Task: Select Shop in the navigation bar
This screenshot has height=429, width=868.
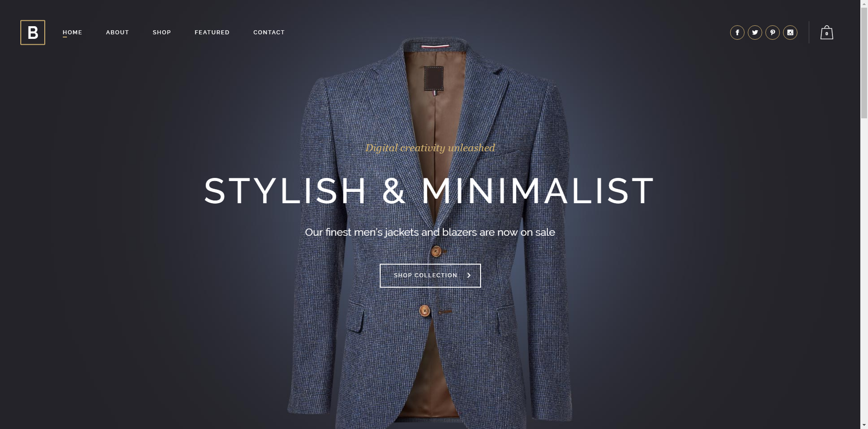Action: click(x=162, y=33)
